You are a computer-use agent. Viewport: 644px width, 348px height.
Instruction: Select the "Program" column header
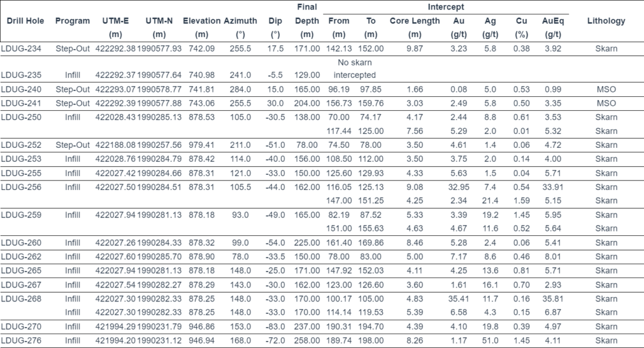(x=72, y=21)
